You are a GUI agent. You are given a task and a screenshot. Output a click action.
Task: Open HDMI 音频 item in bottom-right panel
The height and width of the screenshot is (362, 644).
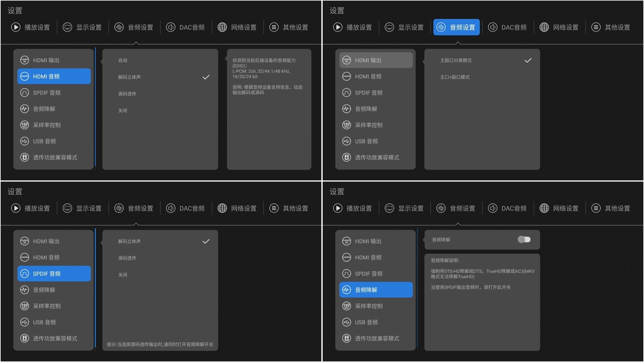click(x=376, y=257)
